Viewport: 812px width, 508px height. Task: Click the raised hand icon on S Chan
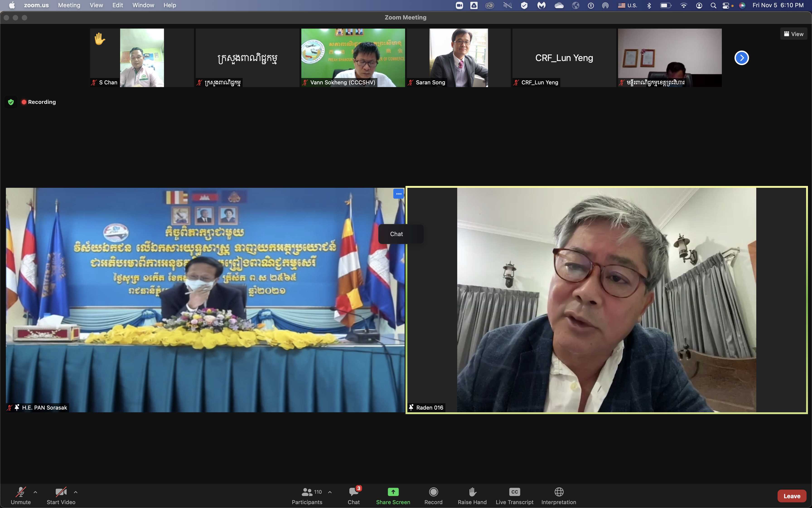(x=100, y=39)
